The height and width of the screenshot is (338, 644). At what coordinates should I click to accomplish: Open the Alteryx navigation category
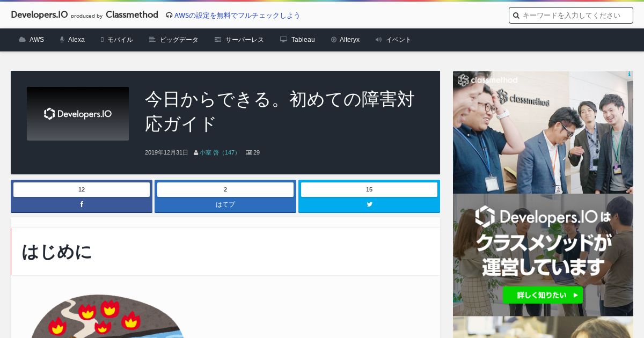click(x=349, y=40)
